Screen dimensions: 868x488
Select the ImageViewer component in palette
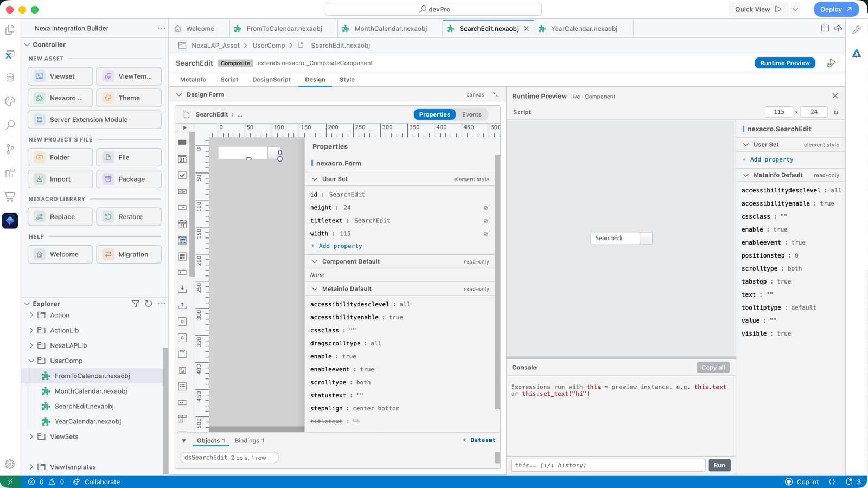point(182,370)
